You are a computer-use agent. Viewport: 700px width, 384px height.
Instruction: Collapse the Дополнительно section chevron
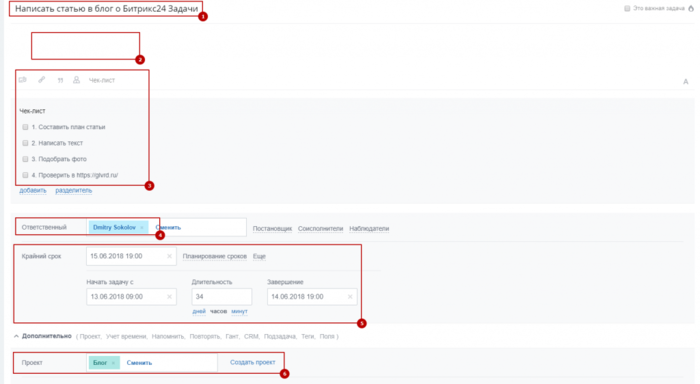pyautogui.click(x=16, y=336)
